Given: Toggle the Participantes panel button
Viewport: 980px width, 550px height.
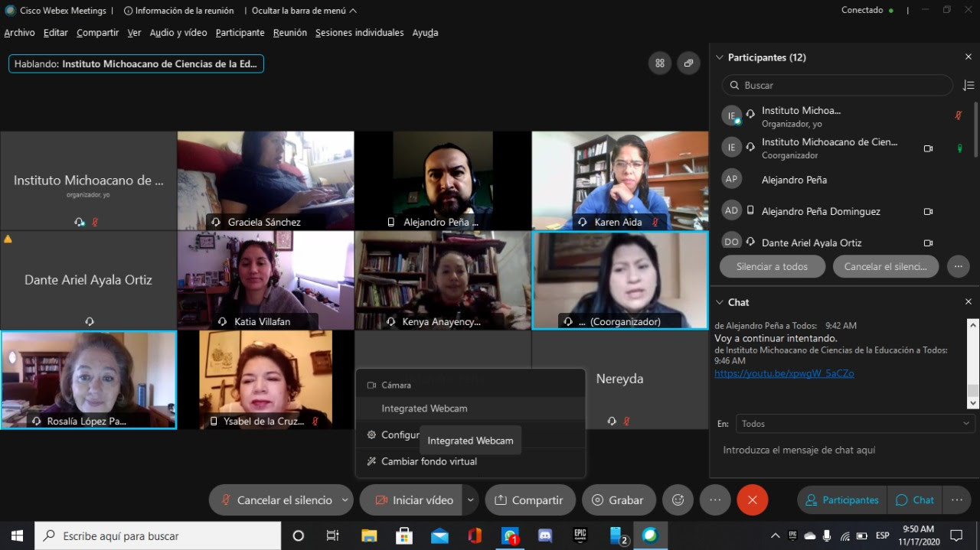Looking at the screenshot, I should pyautogui.click(x=842, y=500).
